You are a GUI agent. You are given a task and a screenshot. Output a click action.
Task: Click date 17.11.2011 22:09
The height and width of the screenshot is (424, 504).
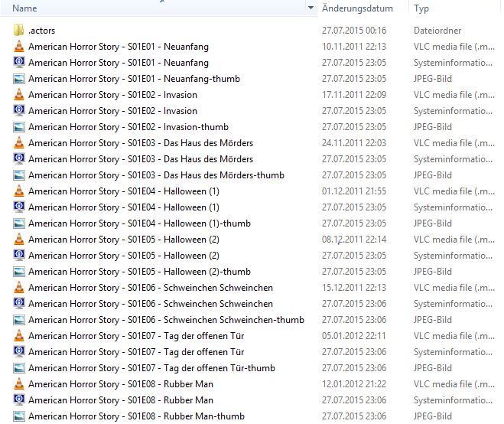click(354, 95)
